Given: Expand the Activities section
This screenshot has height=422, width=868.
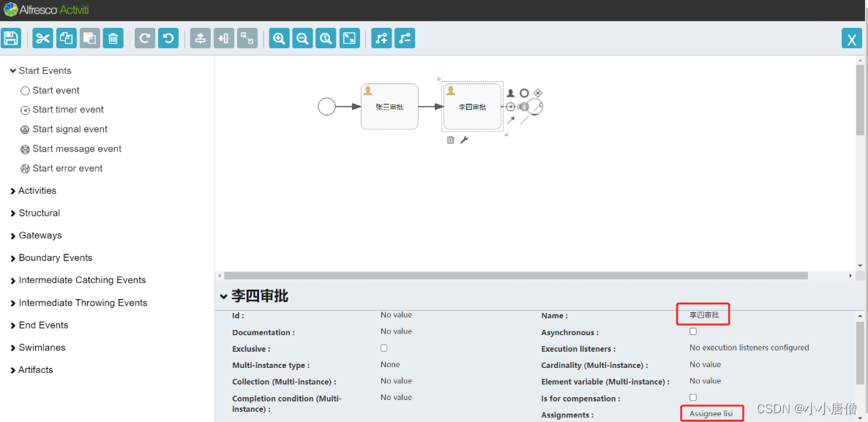Looking at the screenshot, I should tap(35, 190).
